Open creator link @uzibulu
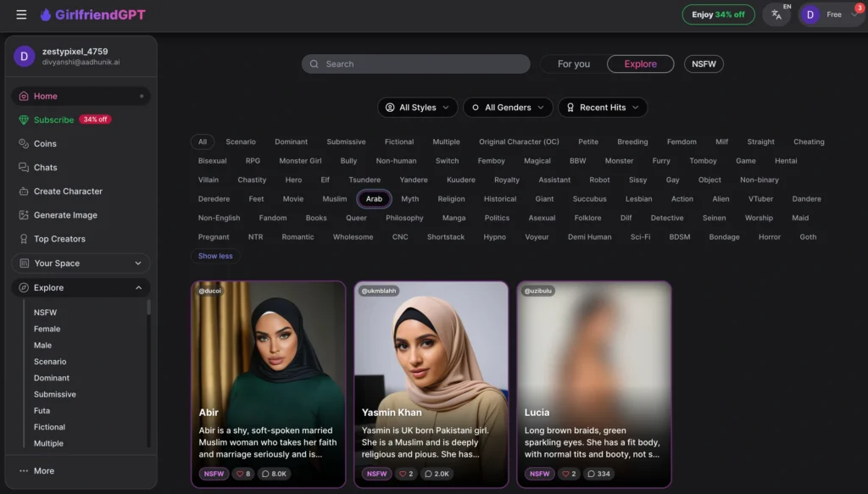The height and width of the screenshot is (494, 868). click(538, 291)
